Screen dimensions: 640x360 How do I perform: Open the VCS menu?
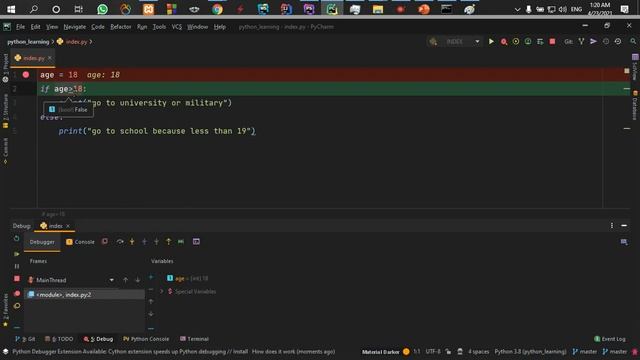176,27
